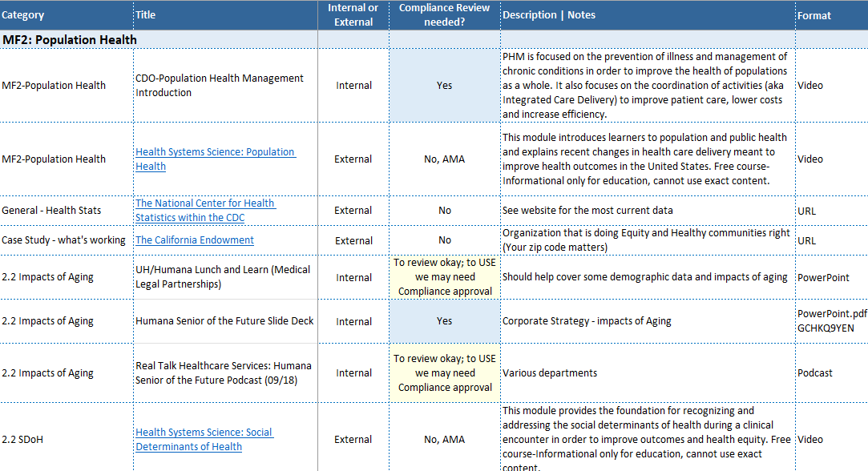Click Internal cell in CDO-Population Health row
Viewport: 868px width, 471px height.
(353, 85)
